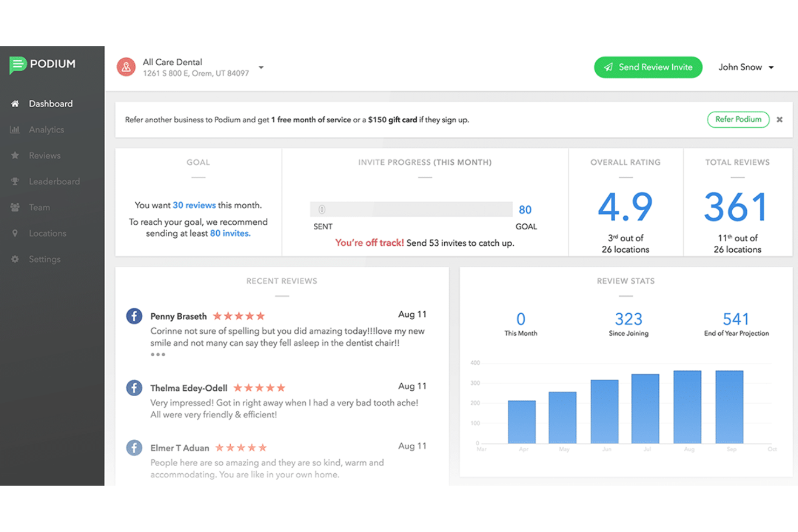Expand the All Care Dental location selector
The height and width of the screenshot is (532, 798).
point(261,67)
